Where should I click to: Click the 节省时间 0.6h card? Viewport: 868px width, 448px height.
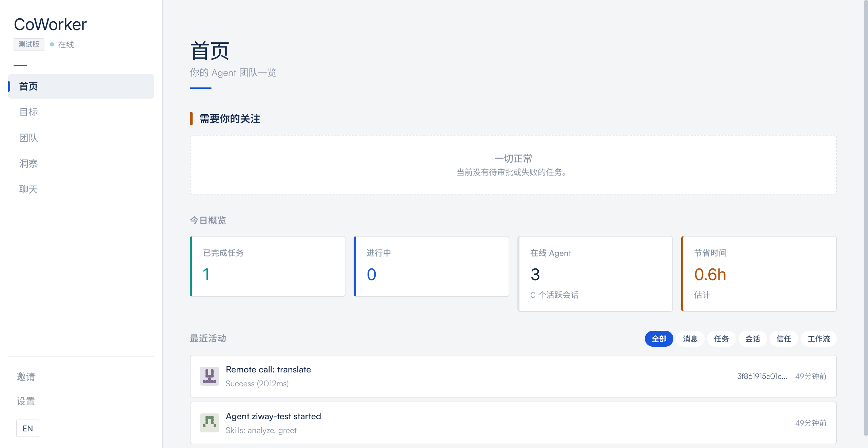coord(759,274)
